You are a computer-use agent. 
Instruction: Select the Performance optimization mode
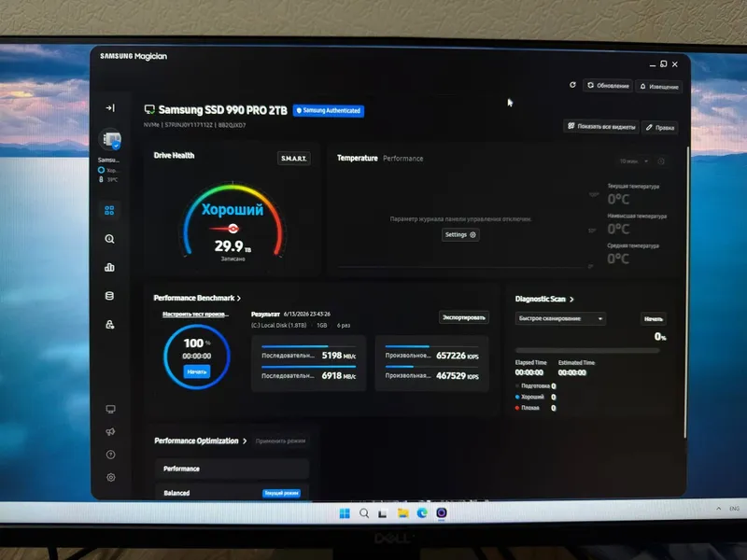(232, 469)
